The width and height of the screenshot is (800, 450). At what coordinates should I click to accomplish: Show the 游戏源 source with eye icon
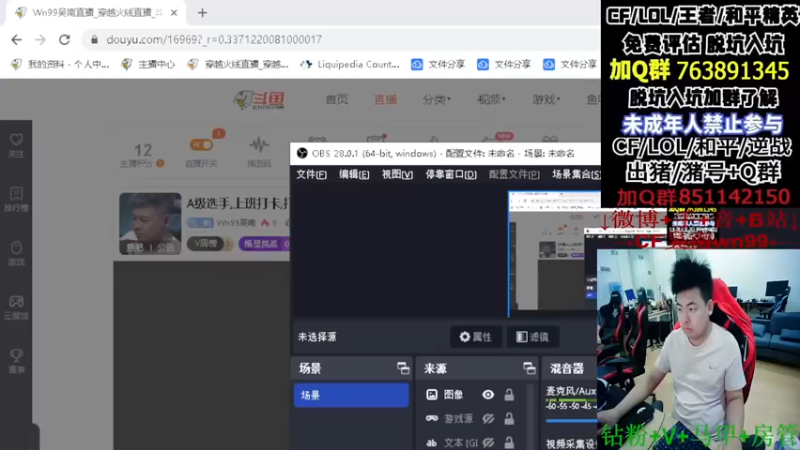click(488, 418)
